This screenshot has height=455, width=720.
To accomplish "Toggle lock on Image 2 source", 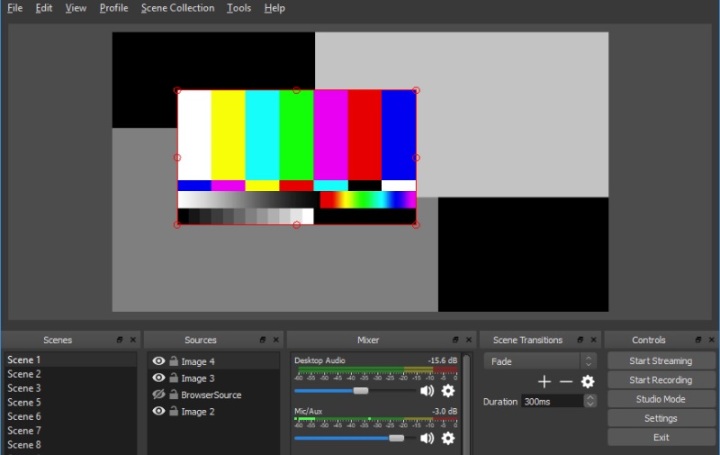I will click(174, 411).
